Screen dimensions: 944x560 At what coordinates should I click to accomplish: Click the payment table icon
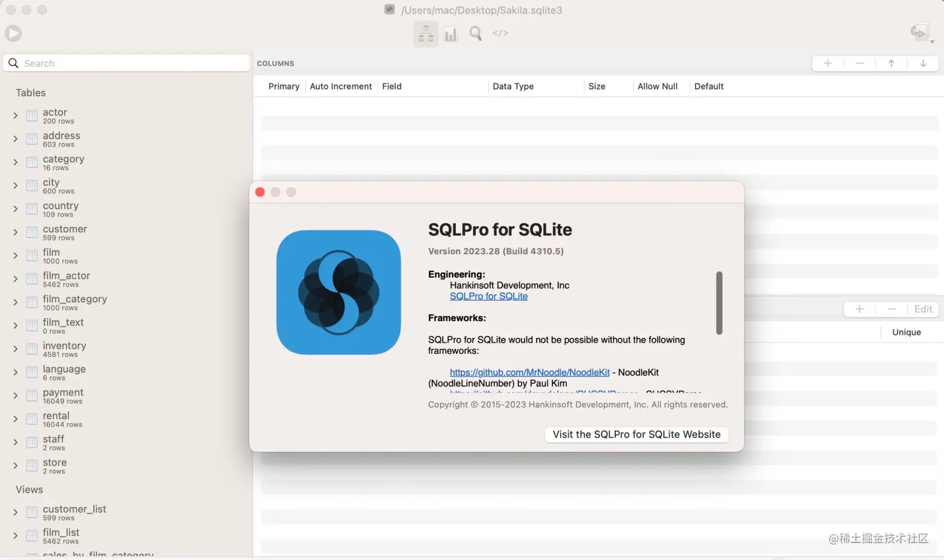pyautogui.click(x=32, y=396)
